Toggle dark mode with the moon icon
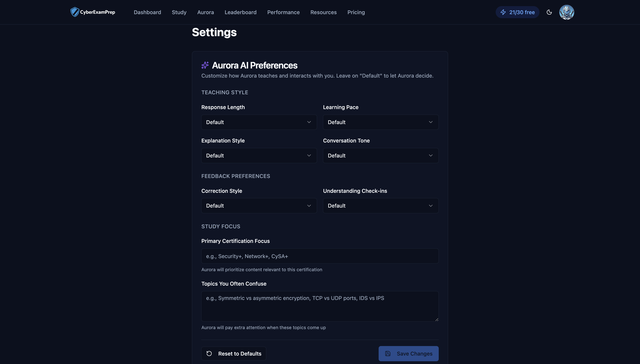The width and height of the screenshot is (640, 364). [x=549, y=12]
